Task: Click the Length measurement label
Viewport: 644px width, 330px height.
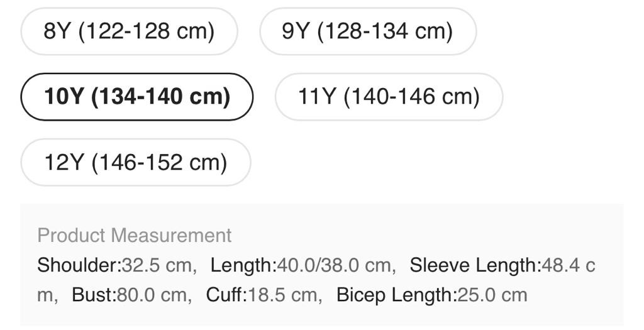Action: coord(243,265)
